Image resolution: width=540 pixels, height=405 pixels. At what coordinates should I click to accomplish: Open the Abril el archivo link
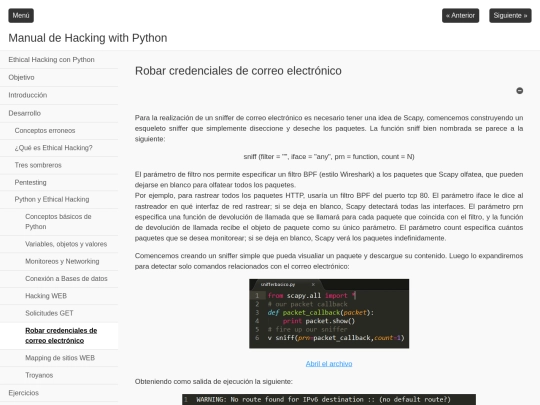click(x=329, y=364)
